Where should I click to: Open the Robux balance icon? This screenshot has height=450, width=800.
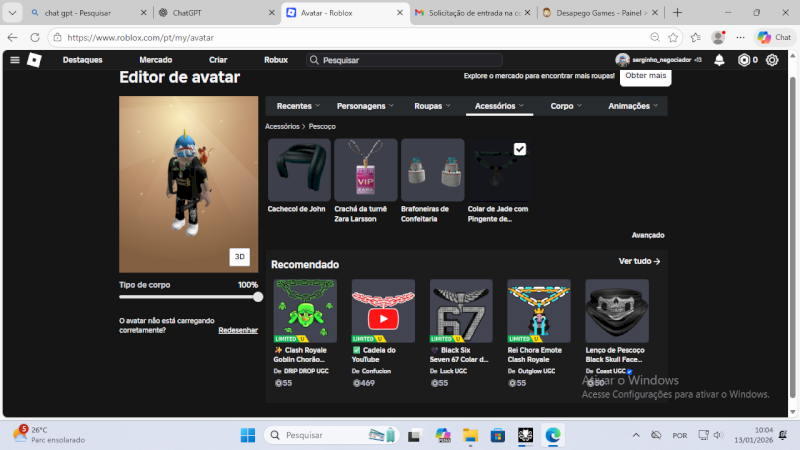pyautogui.click(x=744, y=60)
